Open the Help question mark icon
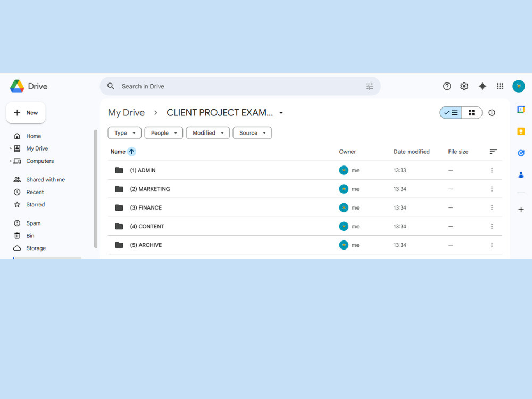 pos(447,86)
